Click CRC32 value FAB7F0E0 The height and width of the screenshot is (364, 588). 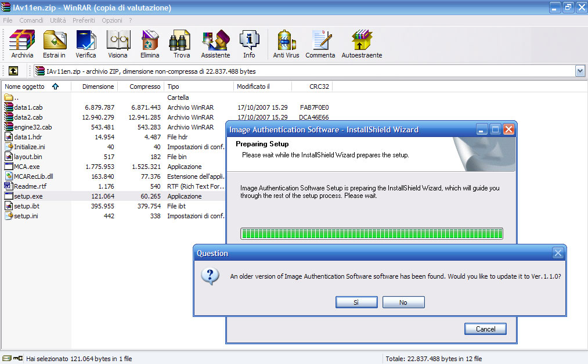tap(314, 107)
